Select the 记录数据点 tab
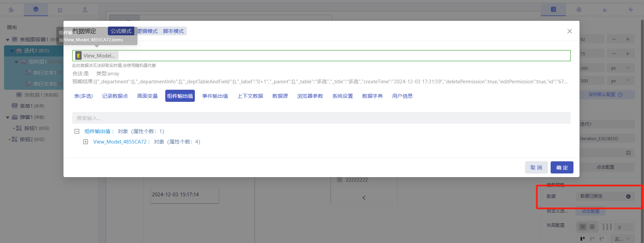Image resolution: width=644 pixels, height=243 pixels. 115,96
